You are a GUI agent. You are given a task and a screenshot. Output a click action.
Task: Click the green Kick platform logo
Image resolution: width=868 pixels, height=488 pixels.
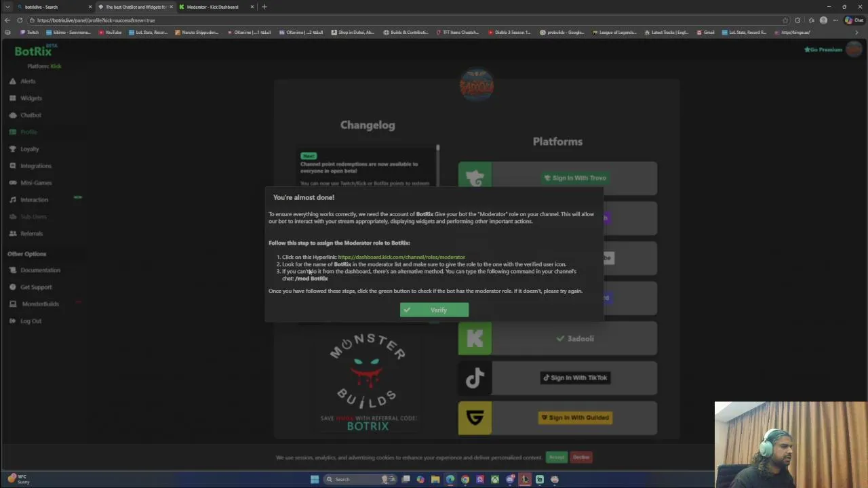pyautogui.click(x=475, y=338)
